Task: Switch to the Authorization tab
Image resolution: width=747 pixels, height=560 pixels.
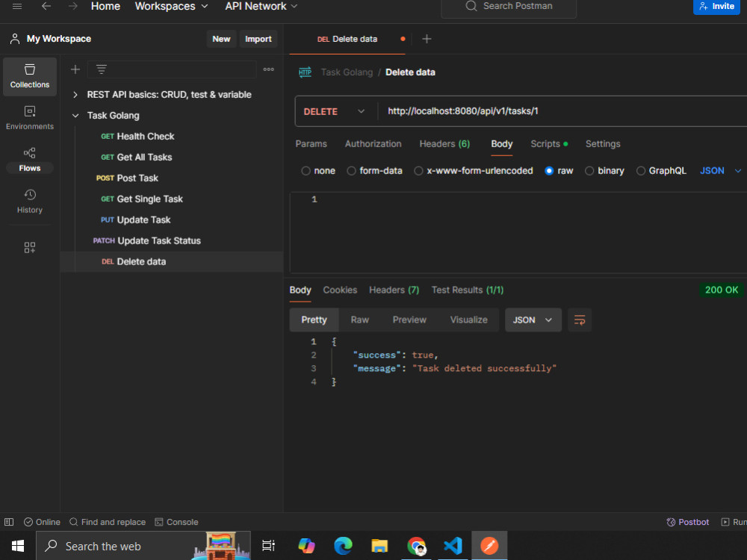Action: [x=373, y=144]
